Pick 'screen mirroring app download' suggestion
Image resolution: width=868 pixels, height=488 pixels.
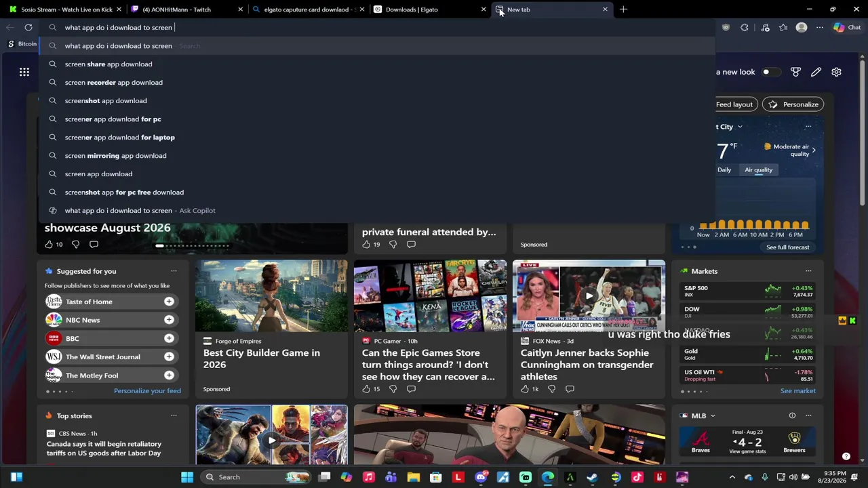pos(377,155)
